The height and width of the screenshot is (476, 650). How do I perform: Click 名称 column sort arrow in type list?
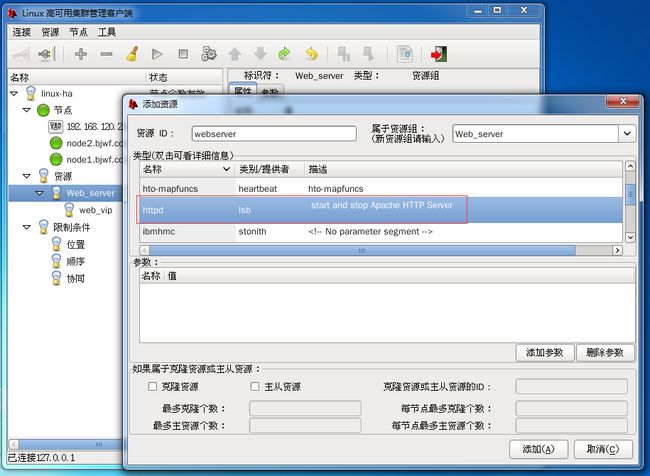tap(226, 169)
